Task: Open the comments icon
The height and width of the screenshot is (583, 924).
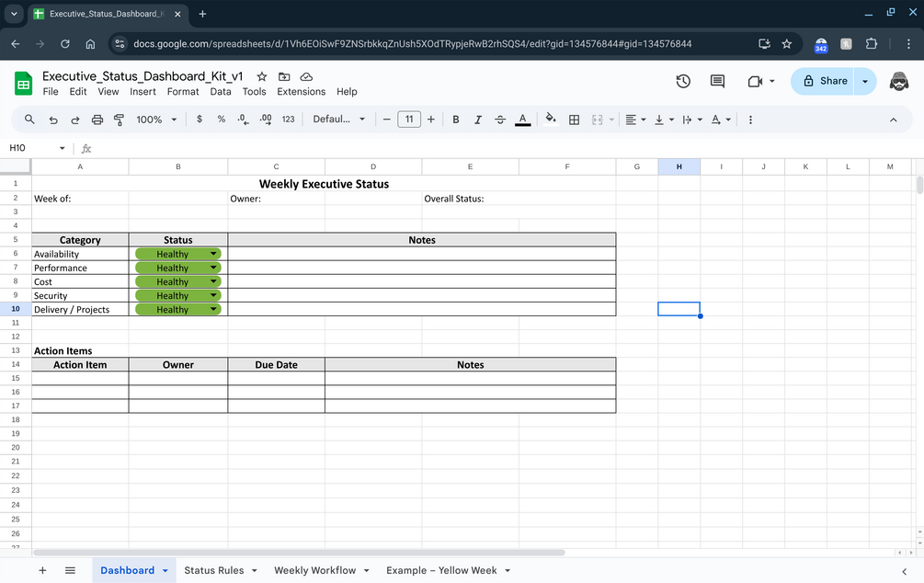Action: [x=717, y=81]
